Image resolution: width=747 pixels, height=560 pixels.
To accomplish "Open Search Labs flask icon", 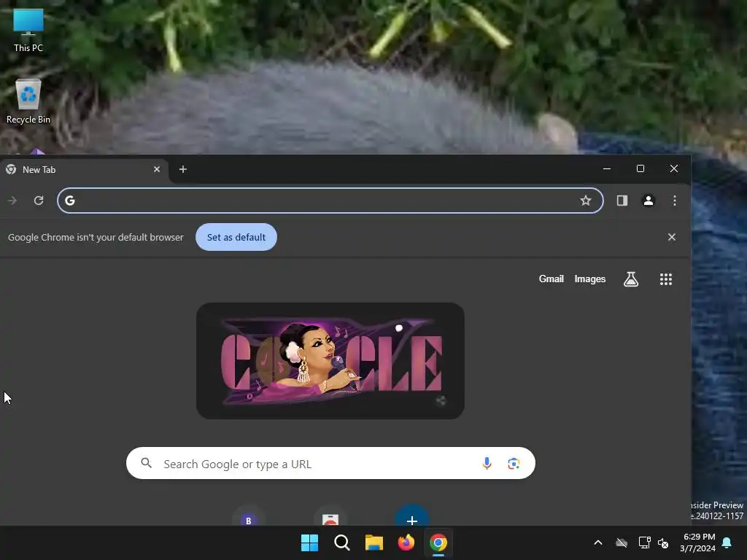I will 631,279.
